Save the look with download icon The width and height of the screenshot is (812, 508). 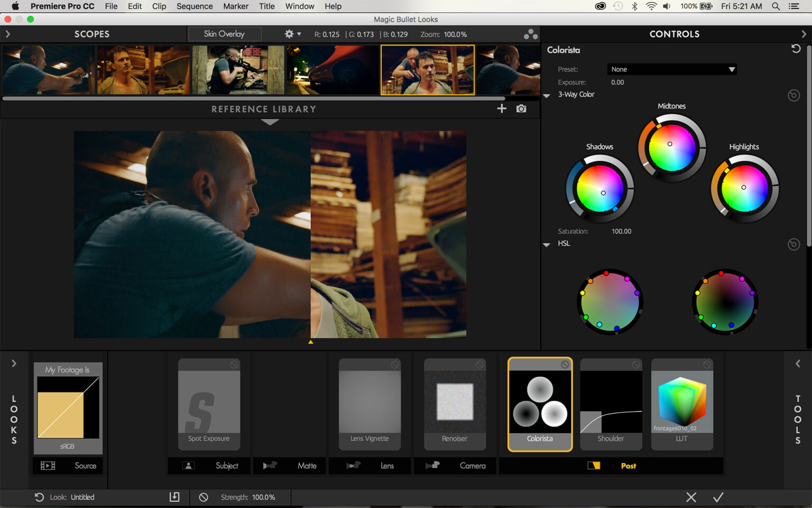(x=174, y=497)
